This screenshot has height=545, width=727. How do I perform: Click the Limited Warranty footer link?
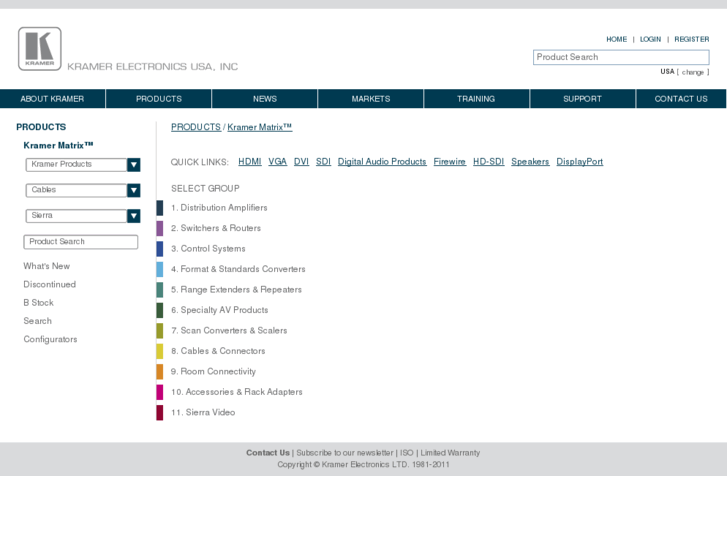450,453
